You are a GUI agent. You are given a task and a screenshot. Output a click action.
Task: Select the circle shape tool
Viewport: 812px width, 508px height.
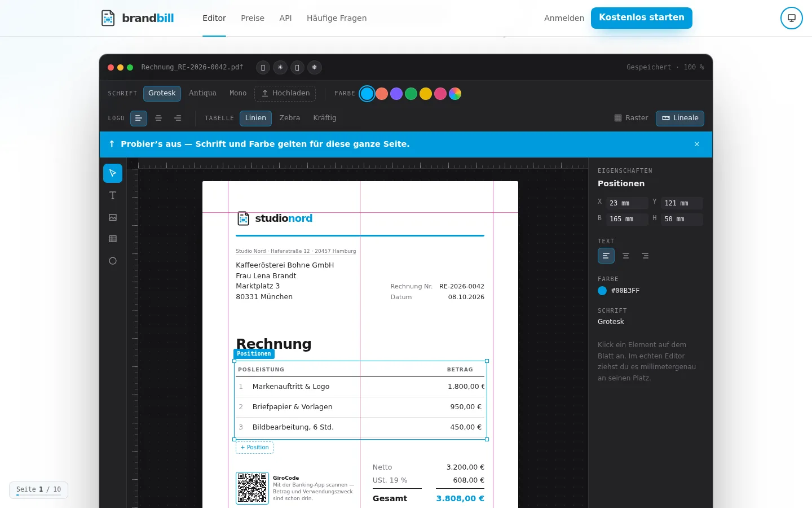[113, 261]
